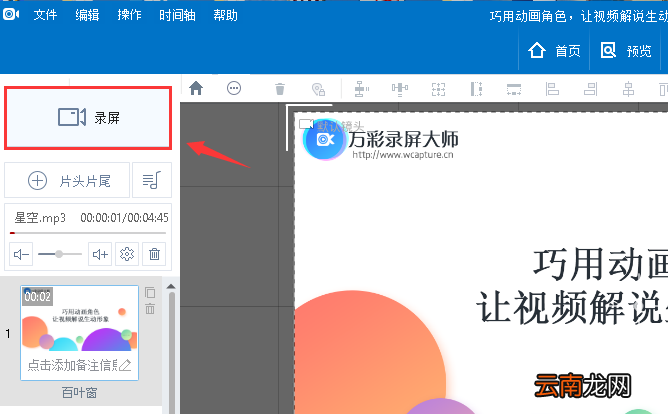Click the canvas toolbar home icon
This screenshot has height=414, width=668.
(196, 88)
